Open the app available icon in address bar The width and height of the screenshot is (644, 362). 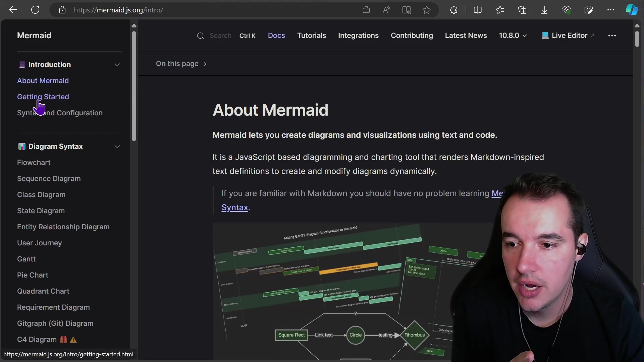point(366,10)
